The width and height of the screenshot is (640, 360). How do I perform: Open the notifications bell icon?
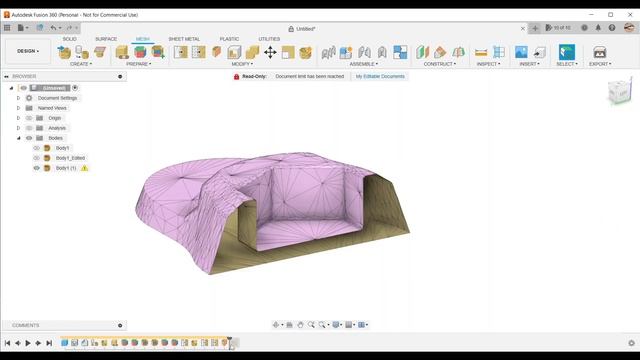tap(598, 28)
